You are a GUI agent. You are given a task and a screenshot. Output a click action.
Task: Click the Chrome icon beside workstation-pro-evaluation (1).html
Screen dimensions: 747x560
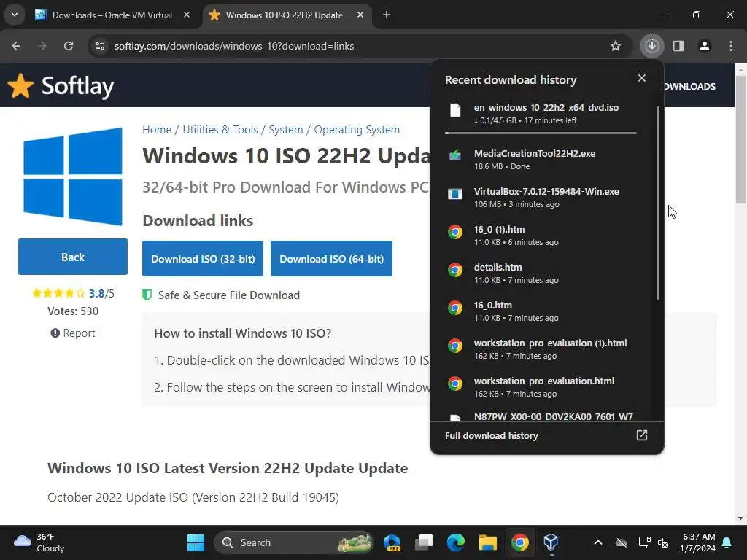pyautogui.click(x=455, y=346)
